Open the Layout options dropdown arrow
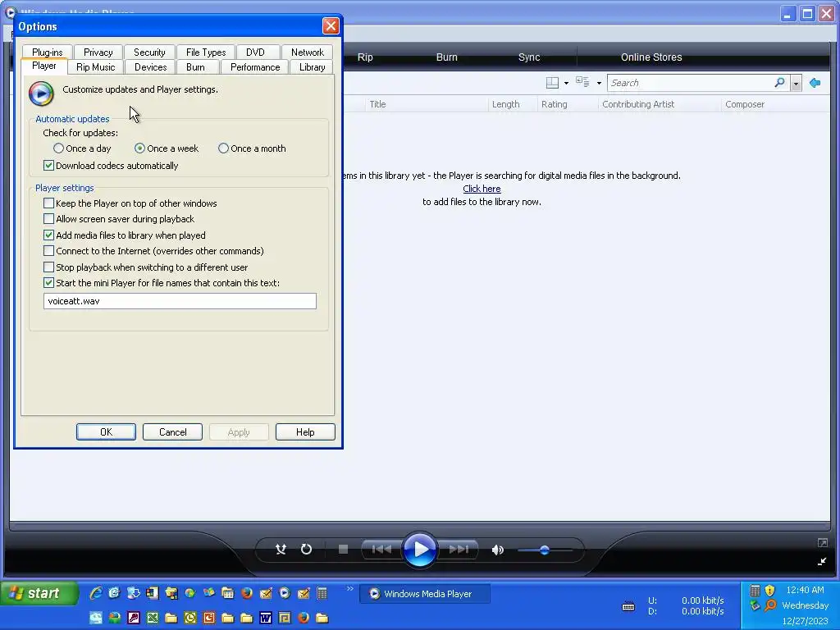840x630 pixels. pyautogui.click(x=566, y=83)
